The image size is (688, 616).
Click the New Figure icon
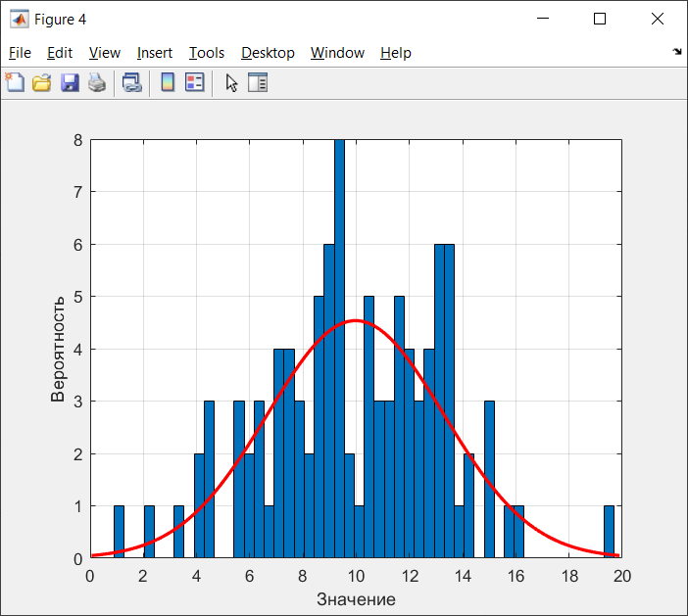(15, 82)
